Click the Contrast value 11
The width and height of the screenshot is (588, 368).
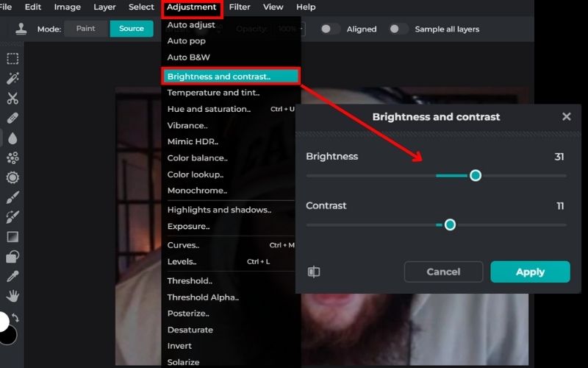click(x=560, y=206)
